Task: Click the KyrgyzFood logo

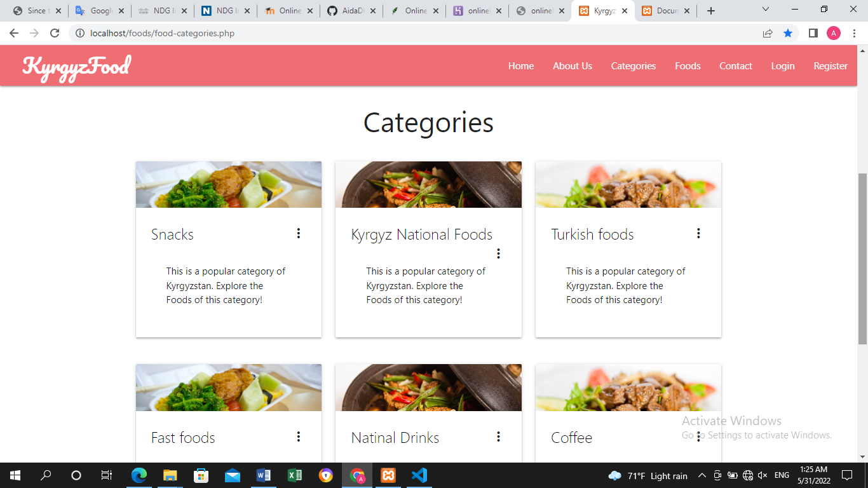Action: [x=76, y=65]
